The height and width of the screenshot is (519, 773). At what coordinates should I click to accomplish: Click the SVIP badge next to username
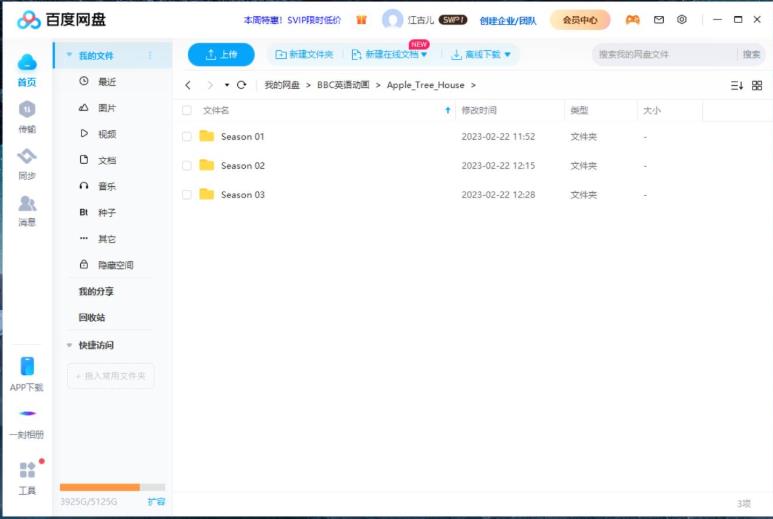click(x=453, y=20)
